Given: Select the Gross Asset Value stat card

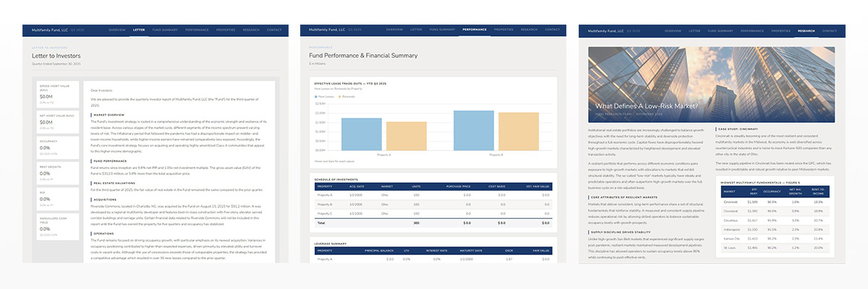Looking at the screenshot, I should pyautogui.click(x=59, y=95).
